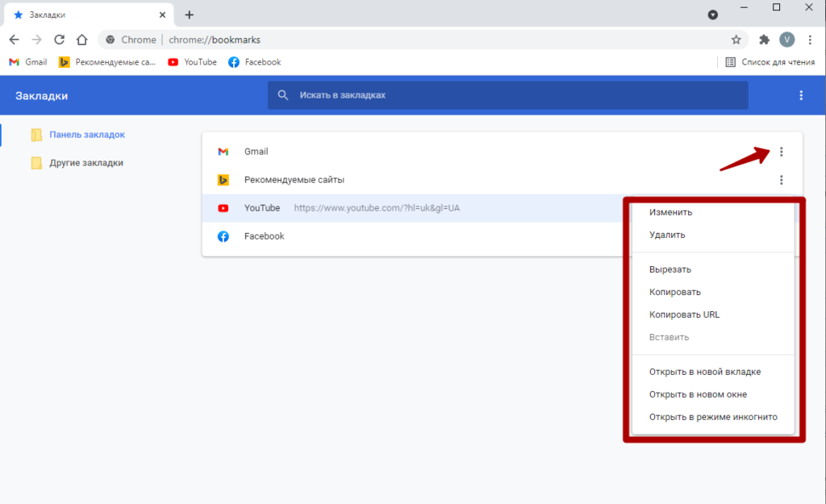Open the Extensions puzzle icon
The image size is (826, 504).
765,40
